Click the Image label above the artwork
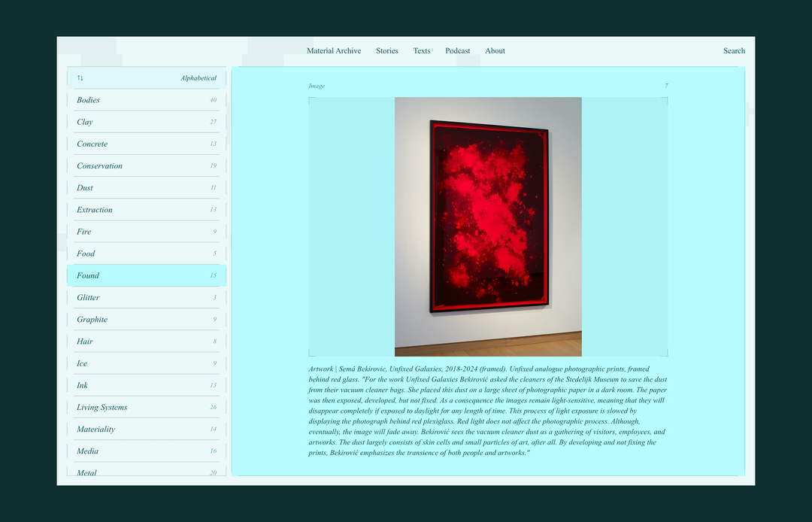812x522 pixels. (317, 86)
